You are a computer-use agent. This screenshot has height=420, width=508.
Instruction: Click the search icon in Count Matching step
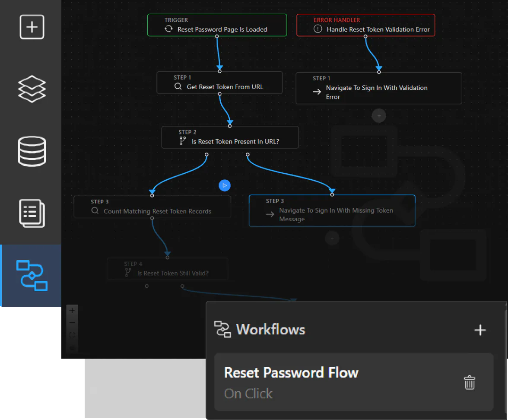(x=95, y=211)
